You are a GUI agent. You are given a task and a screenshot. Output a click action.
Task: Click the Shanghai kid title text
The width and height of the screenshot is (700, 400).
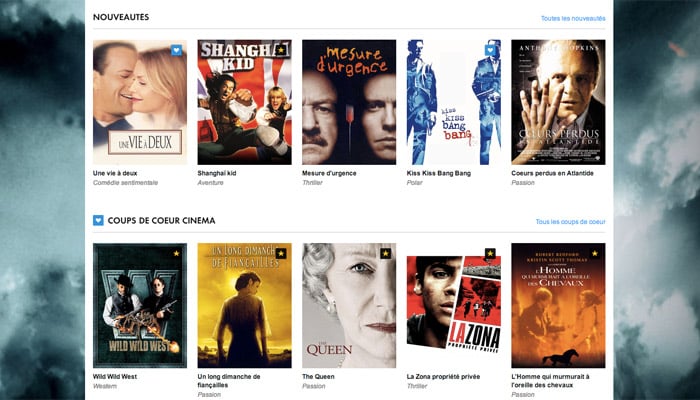point(217,173)
